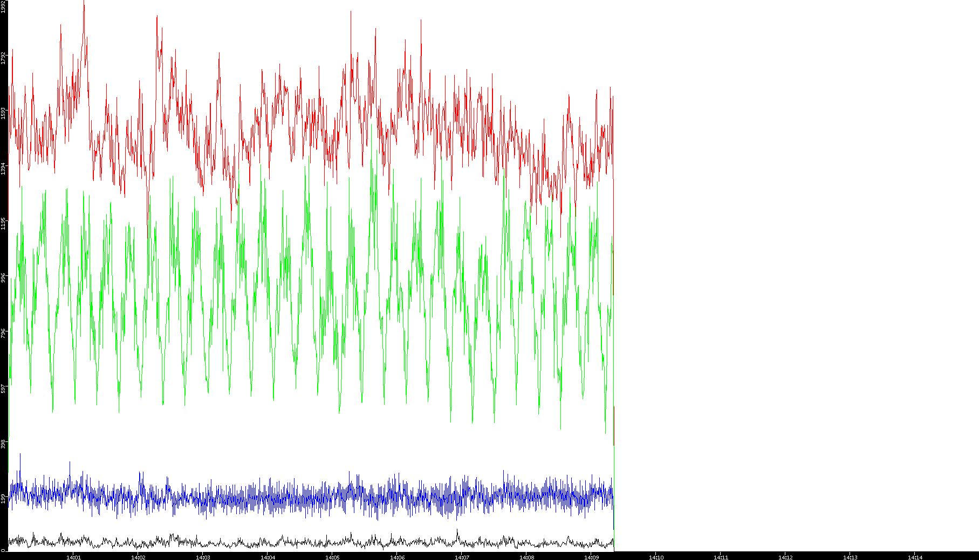Click the 14:08 time axis label
The width and height of the screenshot is (979, 560).
526,557
